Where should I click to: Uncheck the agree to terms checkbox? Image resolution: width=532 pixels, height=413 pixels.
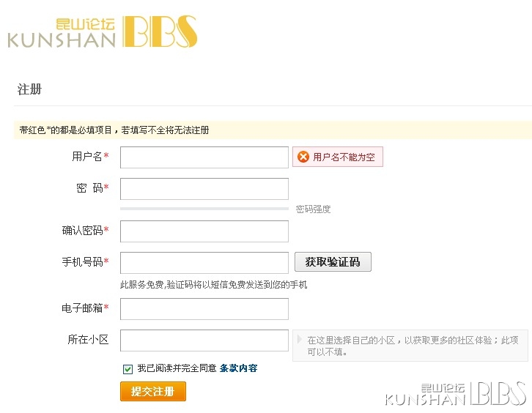128,369
